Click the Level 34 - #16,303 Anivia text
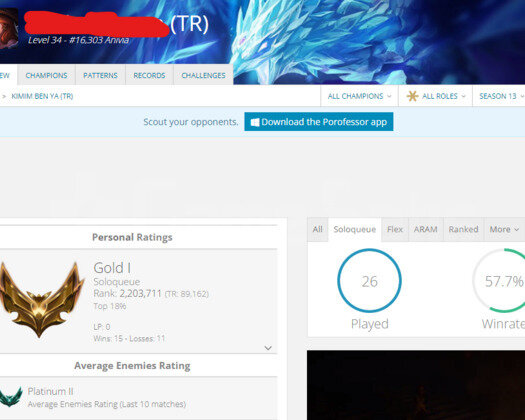Viewport: 525px width, 420px height. click(78, 40)
